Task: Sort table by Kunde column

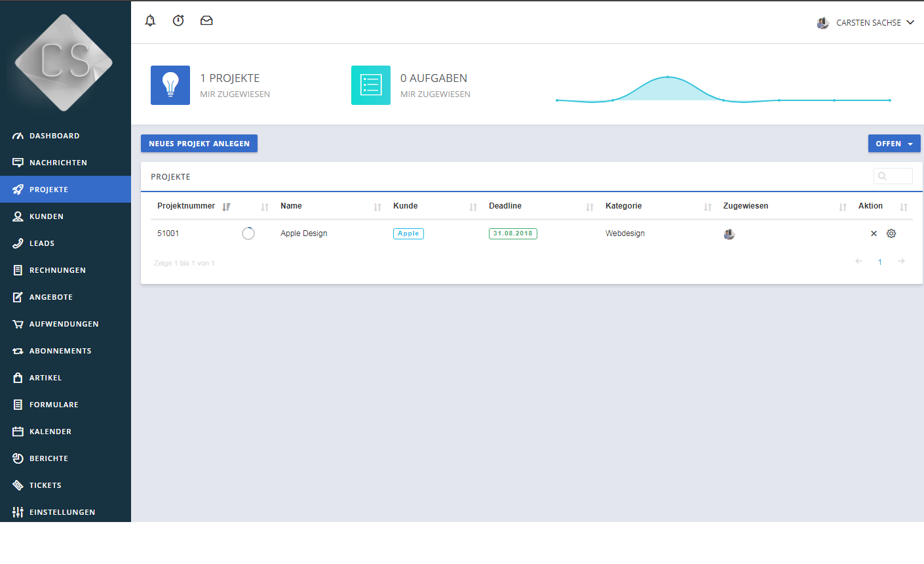Action: coord(406,207)
